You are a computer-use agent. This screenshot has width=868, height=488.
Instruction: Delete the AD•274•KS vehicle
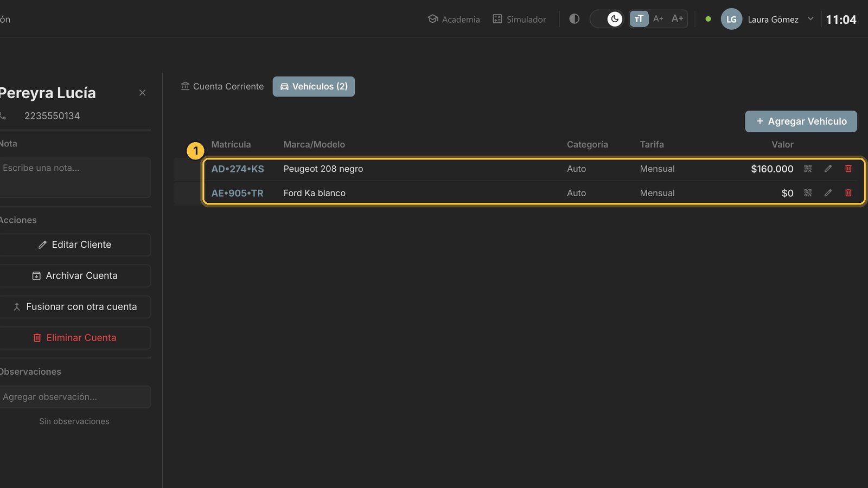848,169
